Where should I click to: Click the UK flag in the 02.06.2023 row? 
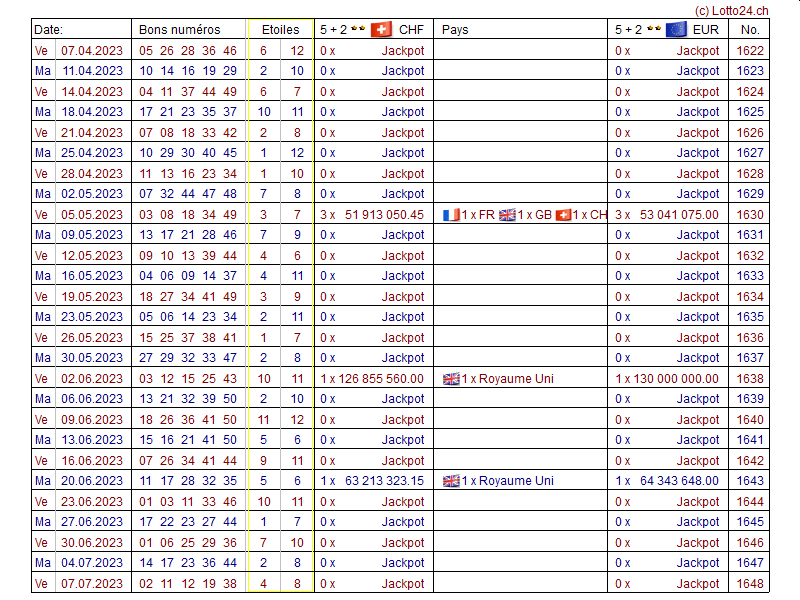pyautogui.click(x=451, y=379)
